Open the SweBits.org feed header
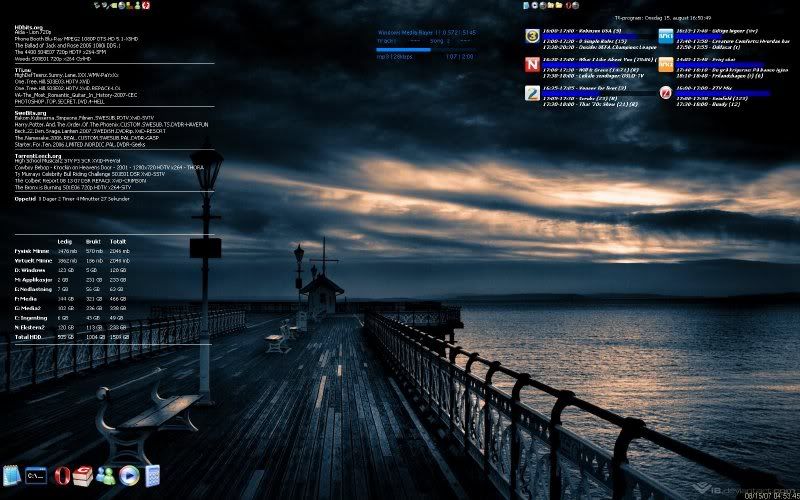 (x=31, y=113)
